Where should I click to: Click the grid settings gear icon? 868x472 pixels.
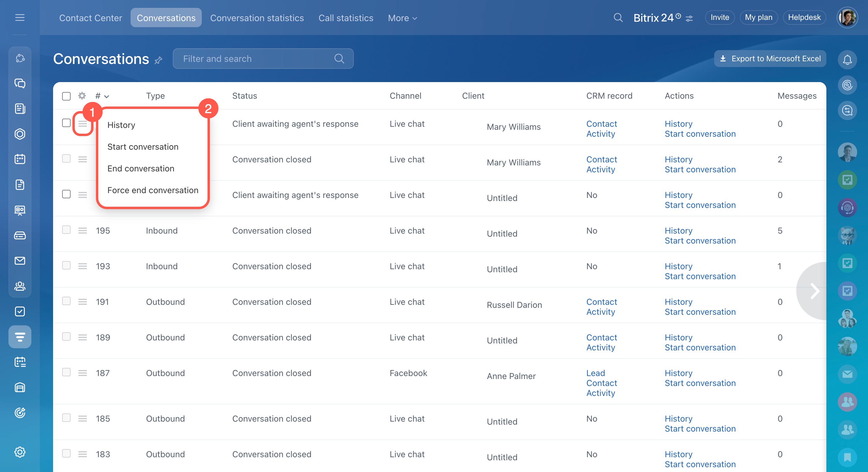pos(82,96)
